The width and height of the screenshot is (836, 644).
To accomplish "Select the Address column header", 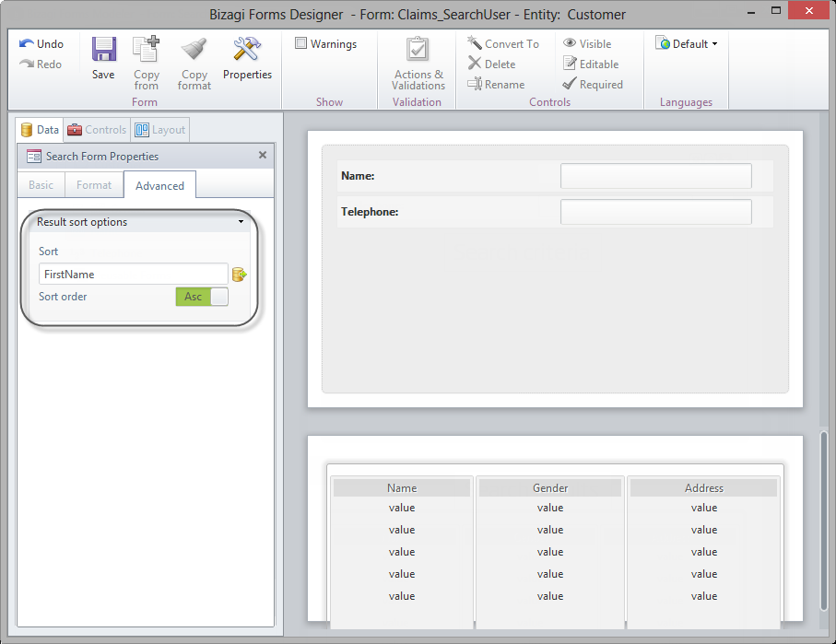I will click(x=704, y=487).
